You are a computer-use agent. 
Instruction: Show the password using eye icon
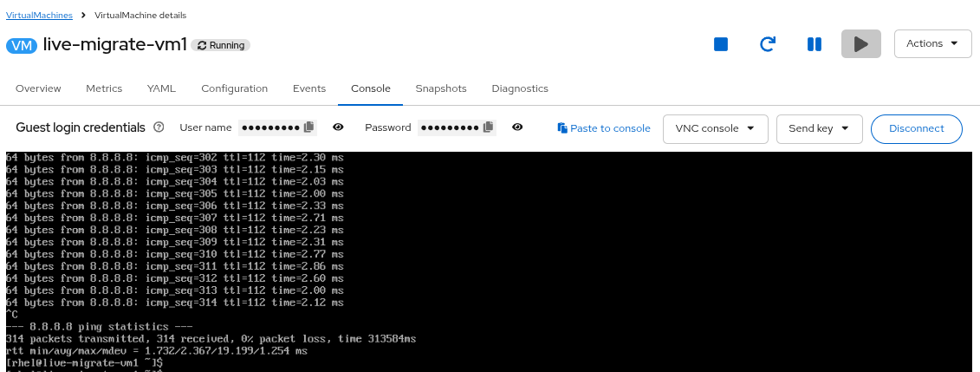click(x=517, y=127)
